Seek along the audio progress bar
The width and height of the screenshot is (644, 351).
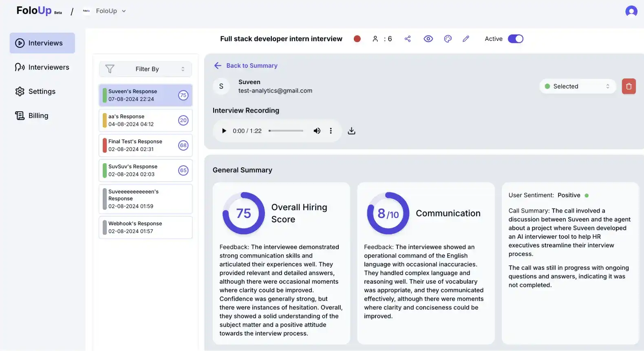point(286,131)
